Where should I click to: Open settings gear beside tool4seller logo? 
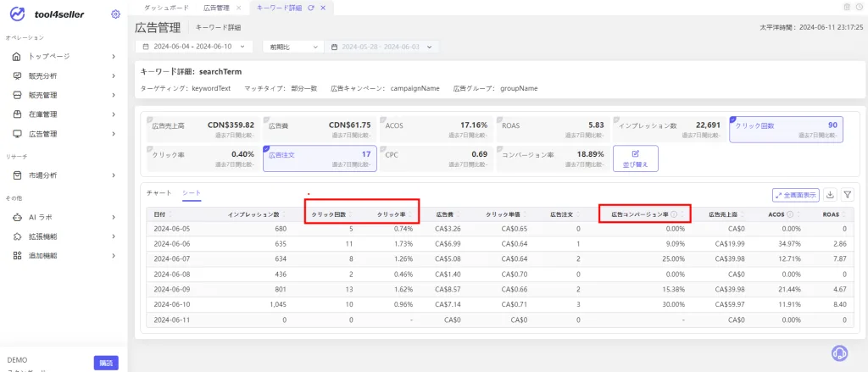coord(115,14)
